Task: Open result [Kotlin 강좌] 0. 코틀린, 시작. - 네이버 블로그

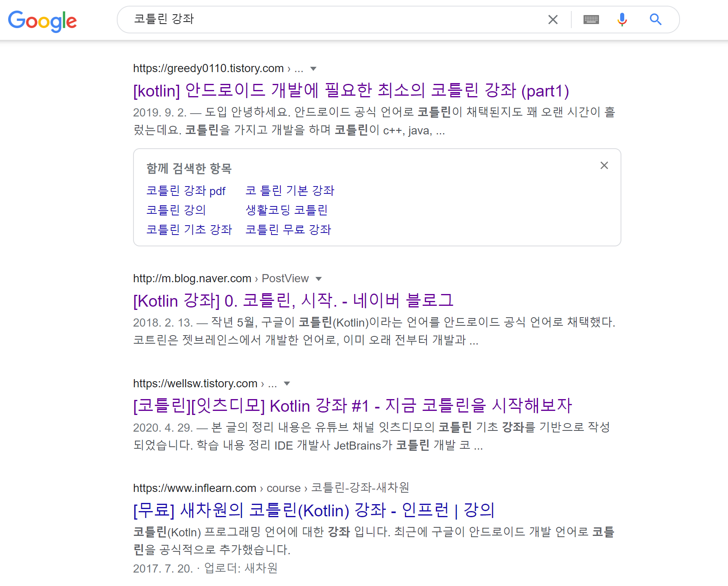Action: [293, 301]
